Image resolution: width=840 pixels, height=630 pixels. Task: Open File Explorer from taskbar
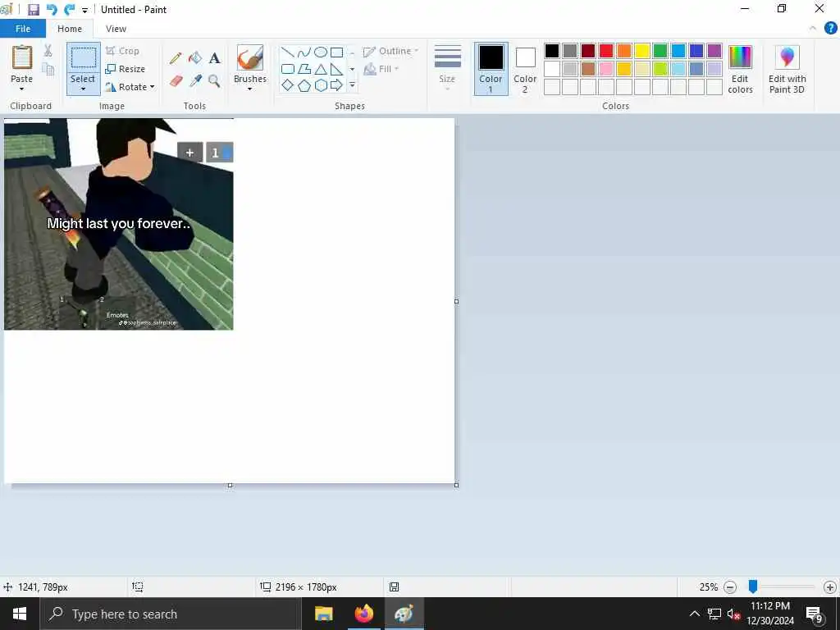323,614
